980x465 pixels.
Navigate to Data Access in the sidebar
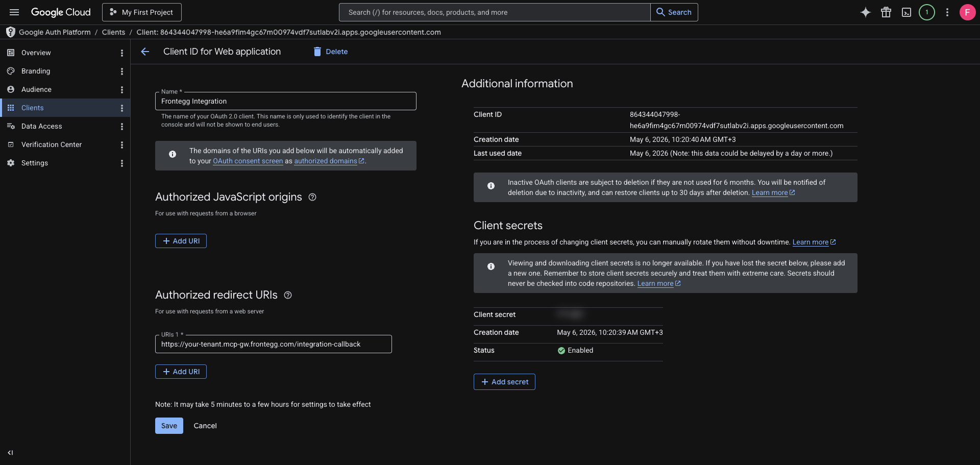[x=65, y=126]
